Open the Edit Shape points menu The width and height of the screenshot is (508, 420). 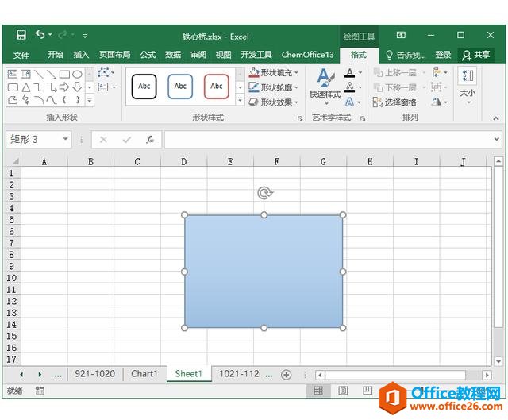(x=106, y=72)
